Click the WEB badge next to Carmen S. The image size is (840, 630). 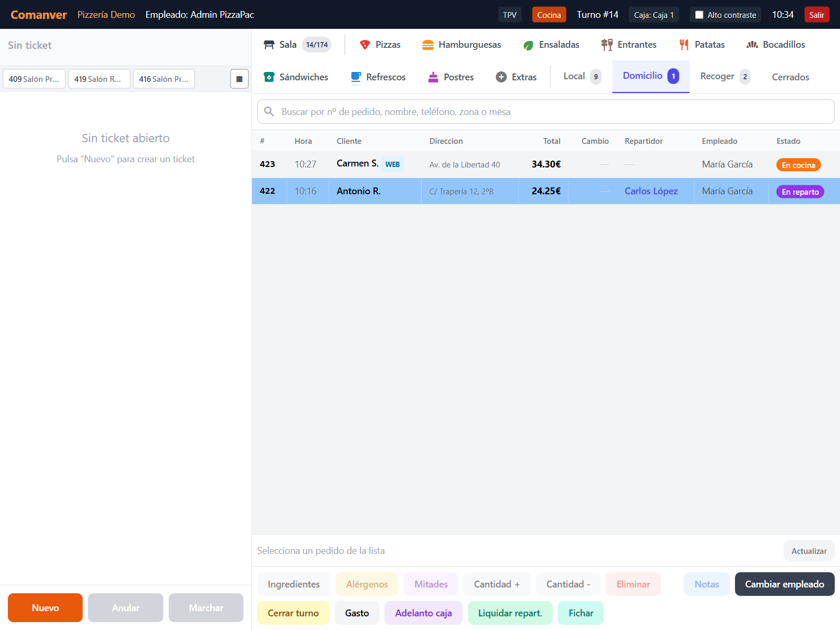tap(392, 164)
